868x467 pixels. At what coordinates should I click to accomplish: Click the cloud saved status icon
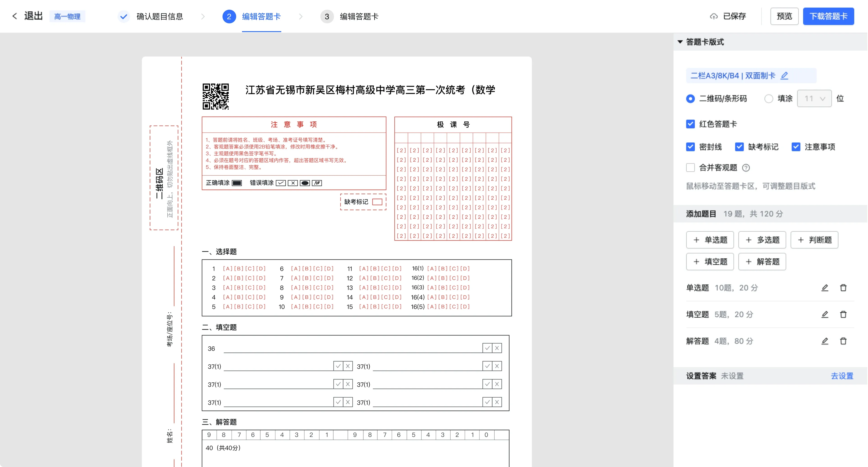coord(714,16)
